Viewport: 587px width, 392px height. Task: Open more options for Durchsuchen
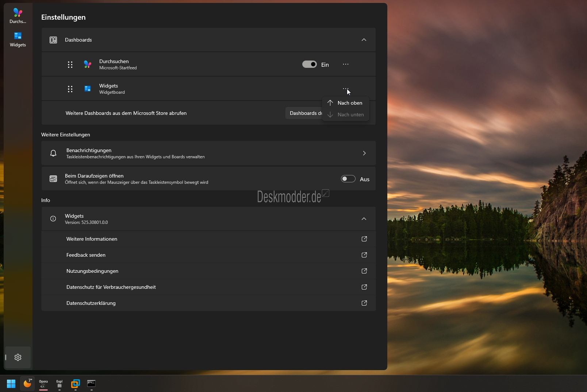click(x=345, y=65)
